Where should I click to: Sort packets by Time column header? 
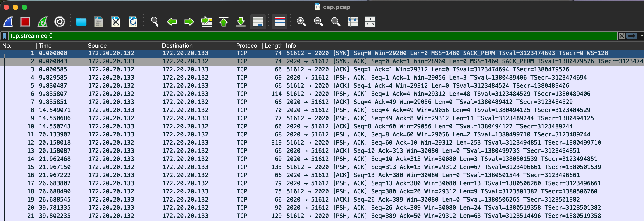coord(45,45)
